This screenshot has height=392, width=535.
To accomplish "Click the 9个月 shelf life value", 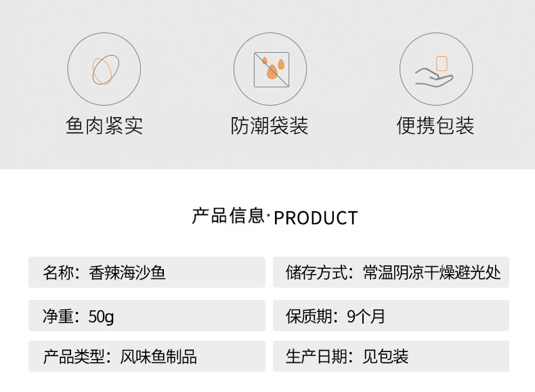I will [x=365, y=316].
